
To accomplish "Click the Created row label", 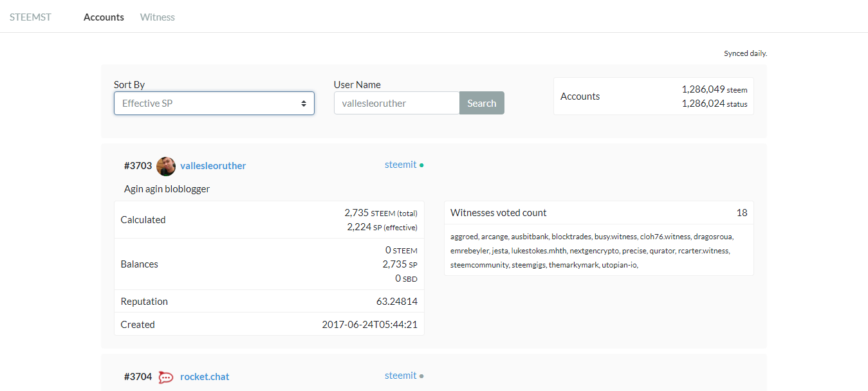I will pos(138,325).
